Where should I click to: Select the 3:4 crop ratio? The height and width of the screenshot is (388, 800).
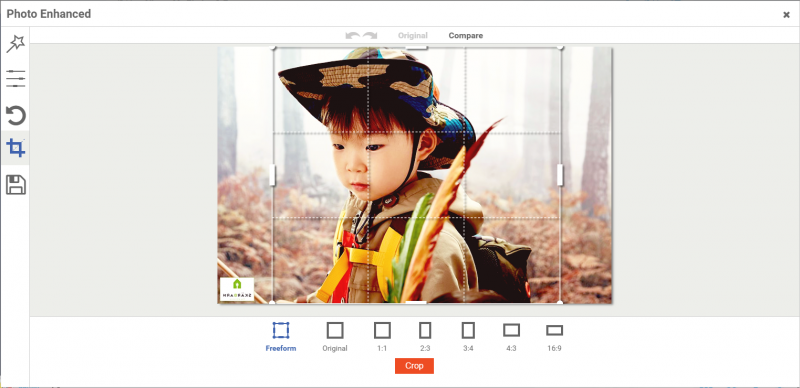[x=468, y=336]
